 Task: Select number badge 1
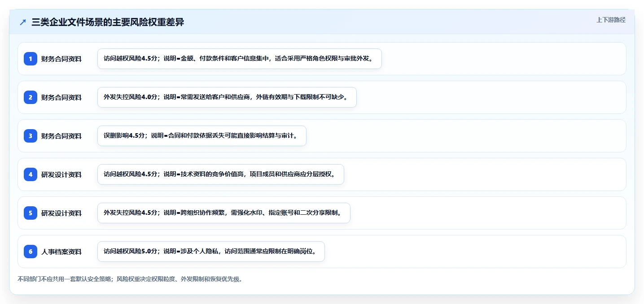point(31,59)
